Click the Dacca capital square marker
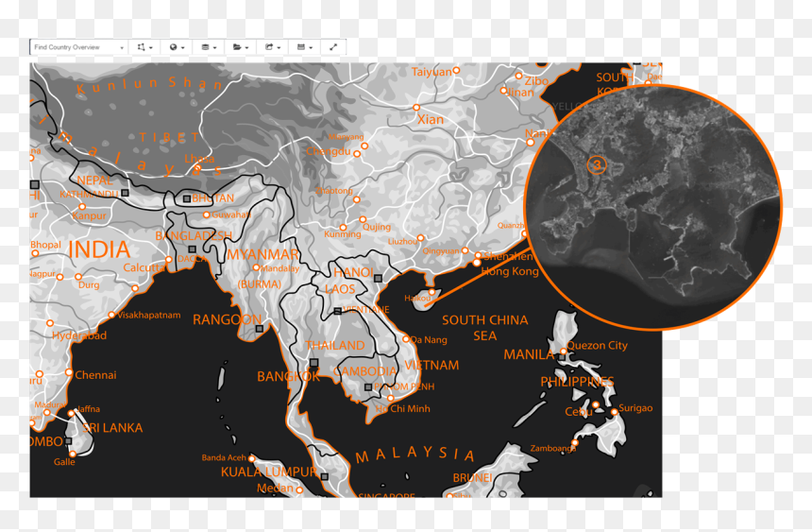 pyautogui.click(x=192, y=249)
